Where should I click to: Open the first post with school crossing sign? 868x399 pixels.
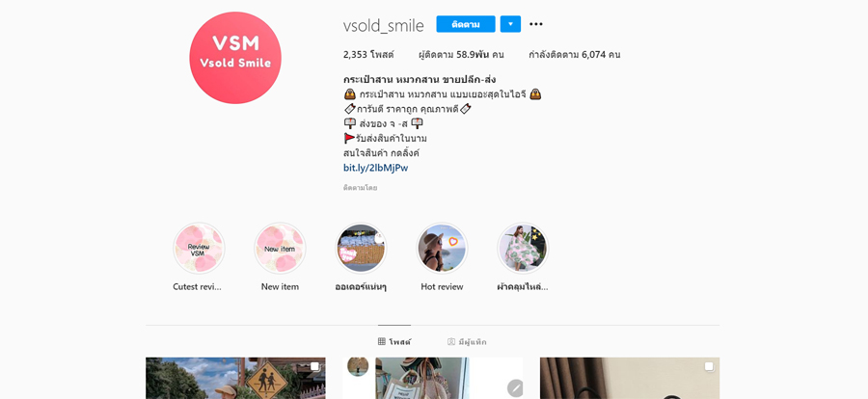click(236, 378)
